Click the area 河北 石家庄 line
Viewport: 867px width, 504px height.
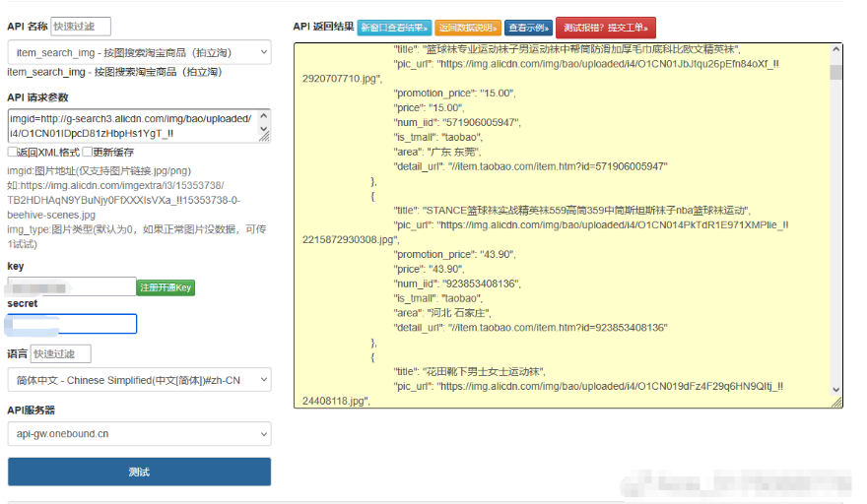442,313
